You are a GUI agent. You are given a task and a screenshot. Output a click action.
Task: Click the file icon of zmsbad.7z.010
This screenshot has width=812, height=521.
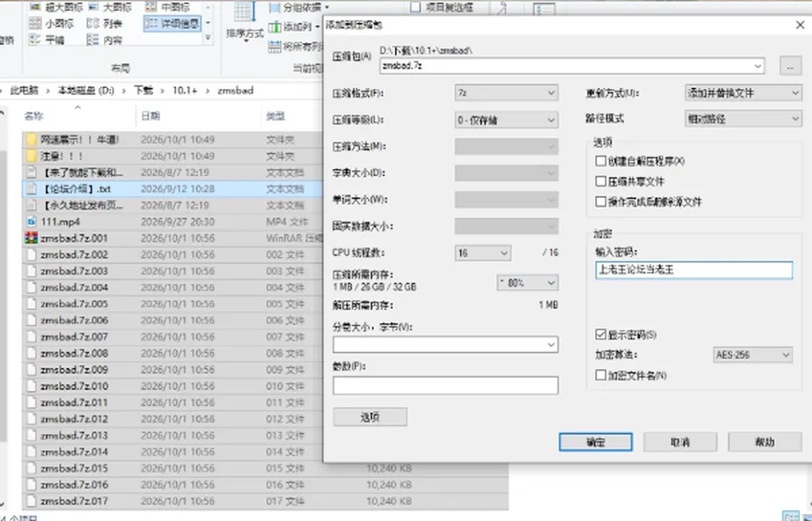pos(31,387)
